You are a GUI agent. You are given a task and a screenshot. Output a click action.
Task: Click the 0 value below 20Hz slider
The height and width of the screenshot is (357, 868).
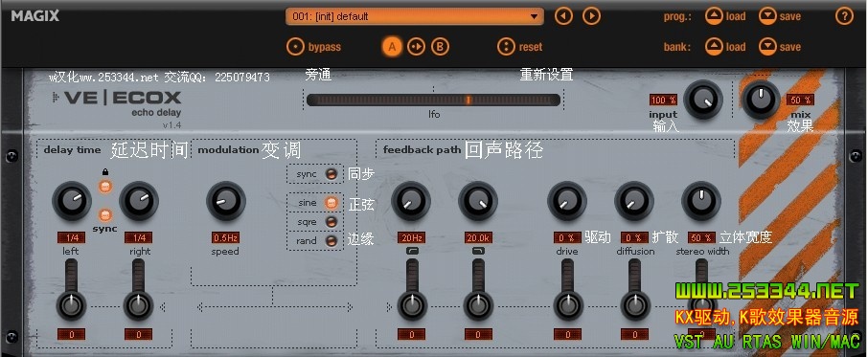pyautogui.click(x=411, y=334)
